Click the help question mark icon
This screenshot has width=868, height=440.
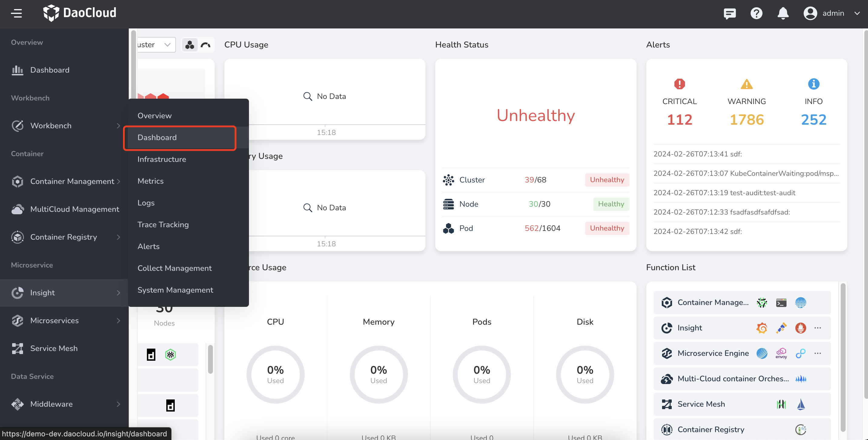tap(756, 13)
